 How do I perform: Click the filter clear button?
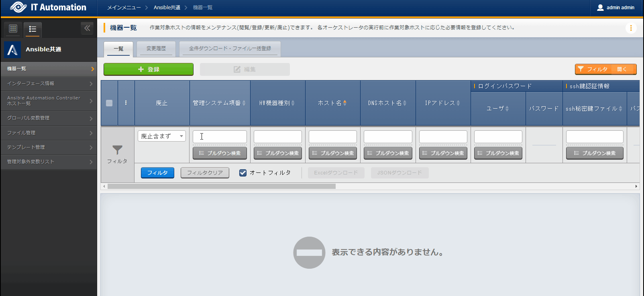[x=205, y=173]
